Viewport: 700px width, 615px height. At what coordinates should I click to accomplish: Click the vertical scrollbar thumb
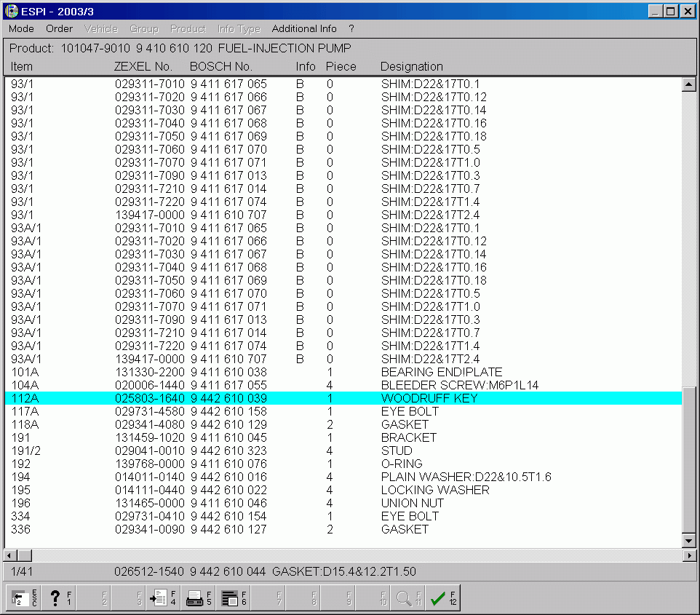tap(689, 460)
